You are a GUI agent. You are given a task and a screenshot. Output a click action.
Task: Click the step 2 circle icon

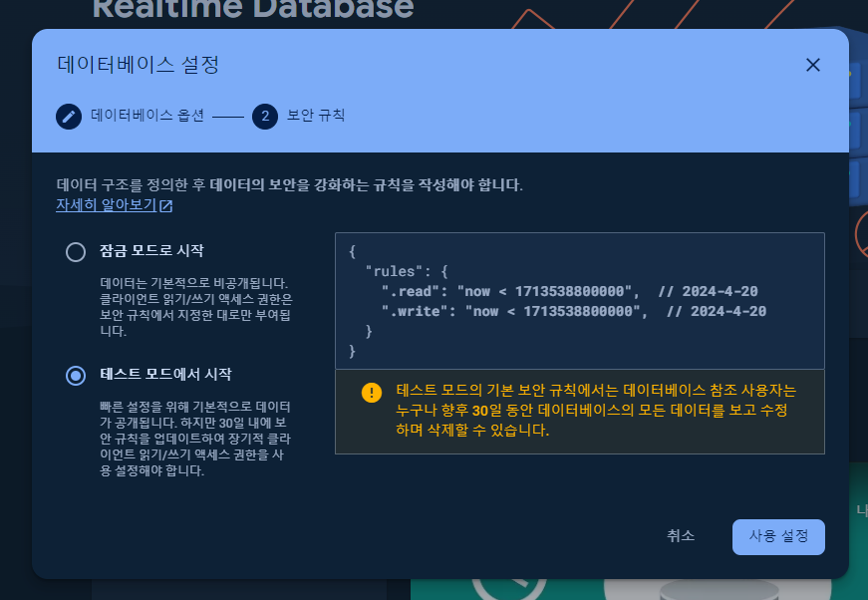click(265, 117)
